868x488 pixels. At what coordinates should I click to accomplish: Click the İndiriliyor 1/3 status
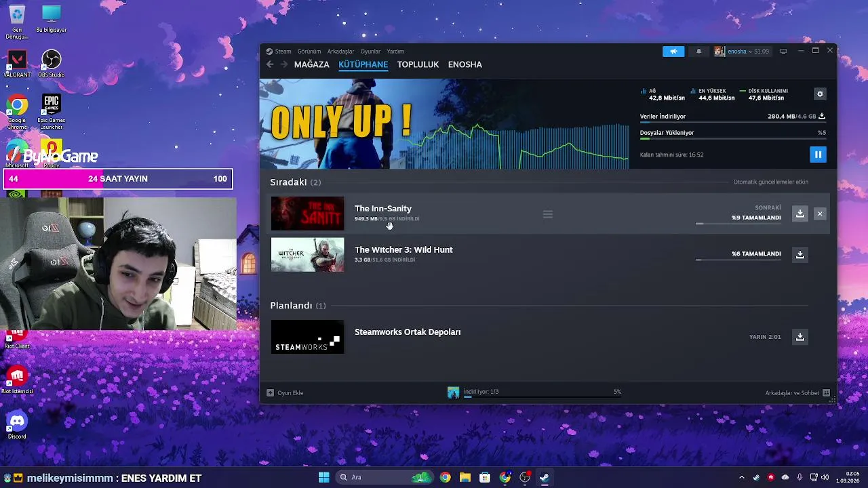481,392
